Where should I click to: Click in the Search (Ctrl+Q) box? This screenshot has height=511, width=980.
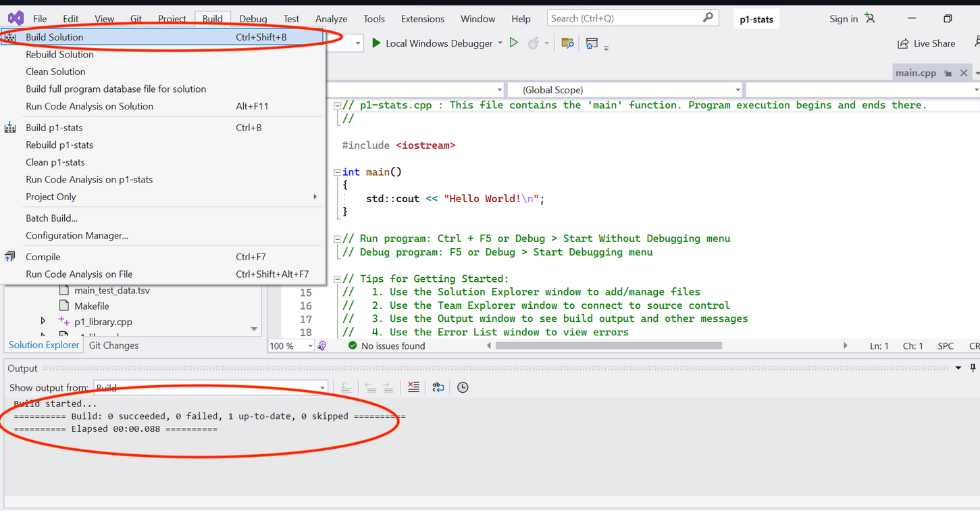pyautogui.click(x=625, y=18)
